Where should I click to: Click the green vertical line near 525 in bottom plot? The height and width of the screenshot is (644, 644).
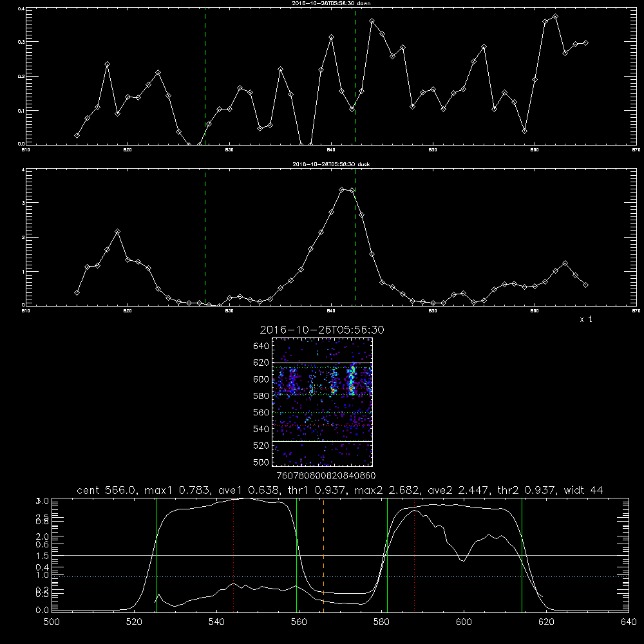[156, 554]
